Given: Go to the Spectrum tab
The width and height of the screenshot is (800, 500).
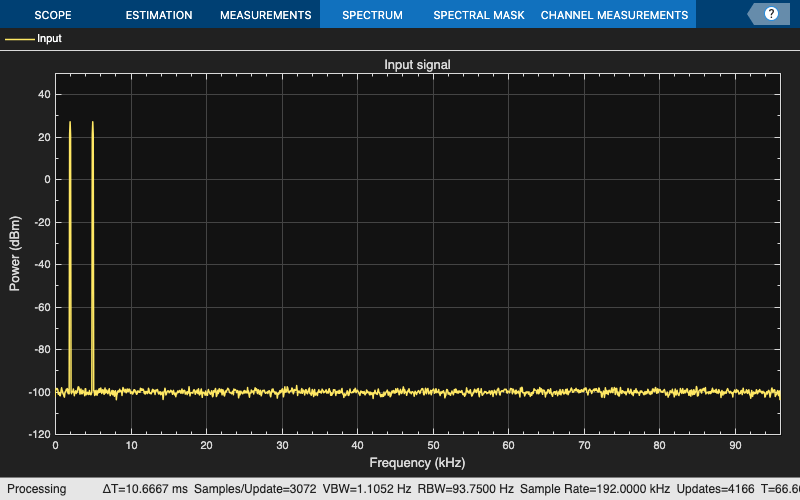Looking at the screenshot, I should point(372,15).
